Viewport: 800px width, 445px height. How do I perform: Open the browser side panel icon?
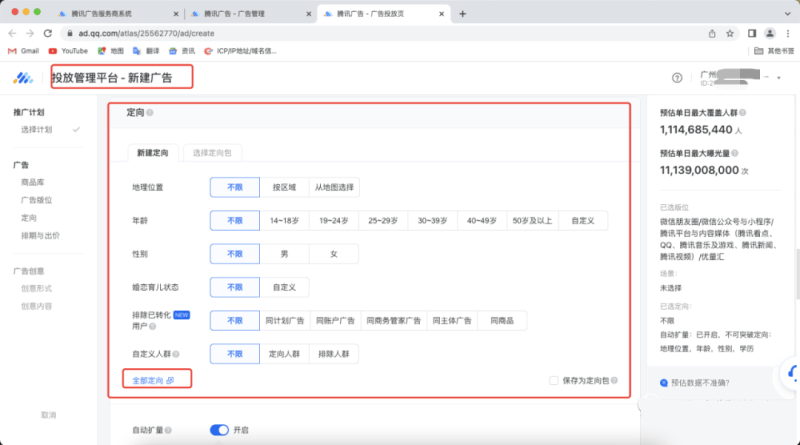pyautogui.click(x=752, y=34)
